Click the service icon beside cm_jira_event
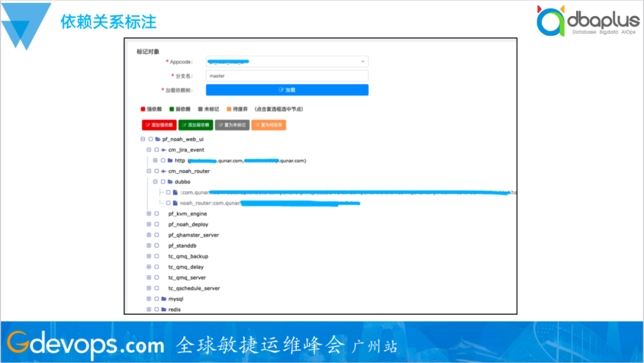The width and height of the screenshot is (644, 363). point(163,150)
